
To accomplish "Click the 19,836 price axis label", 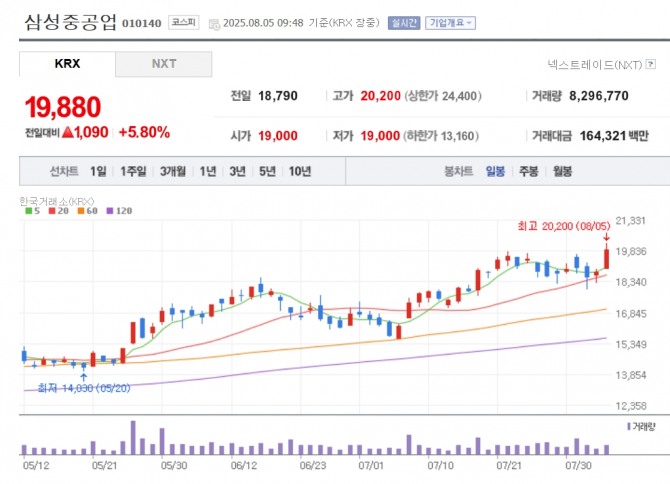I will [x=631, y=251].
